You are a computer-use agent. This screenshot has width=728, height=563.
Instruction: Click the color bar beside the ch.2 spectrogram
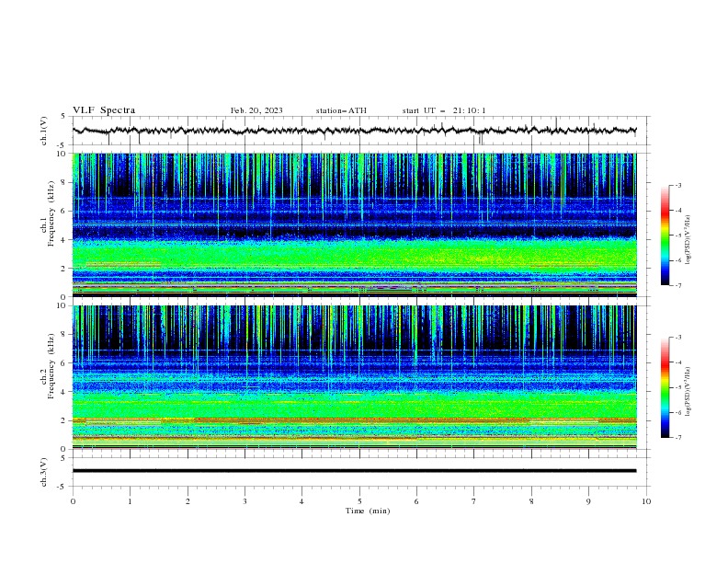pos(665,387)
